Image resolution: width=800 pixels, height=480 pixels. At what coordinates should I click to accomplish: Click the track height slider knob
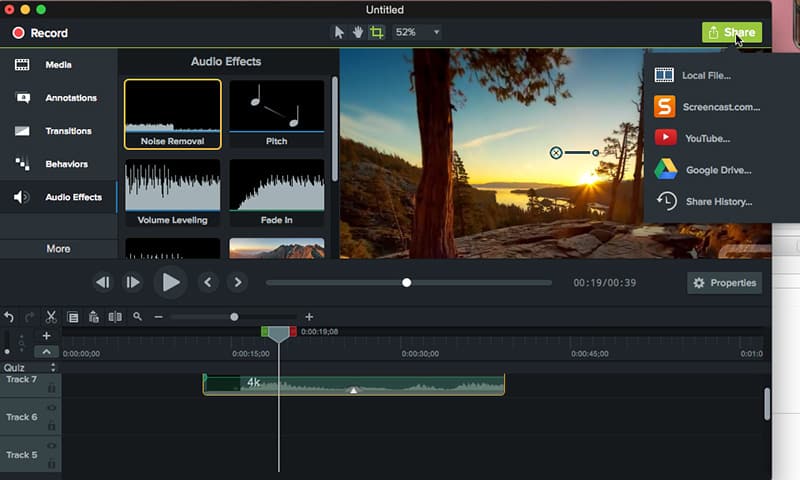[7, 351]
